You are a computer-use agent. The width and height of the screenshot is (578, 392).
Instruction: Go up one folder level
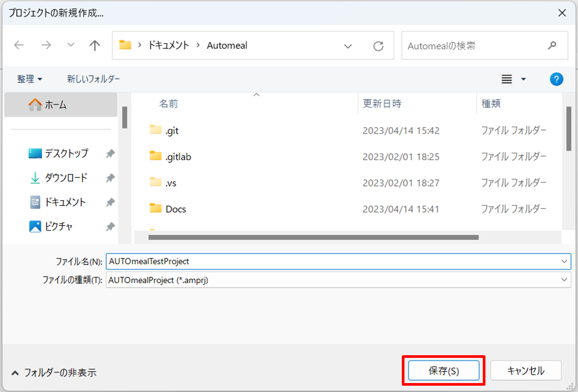coord(95,46)
